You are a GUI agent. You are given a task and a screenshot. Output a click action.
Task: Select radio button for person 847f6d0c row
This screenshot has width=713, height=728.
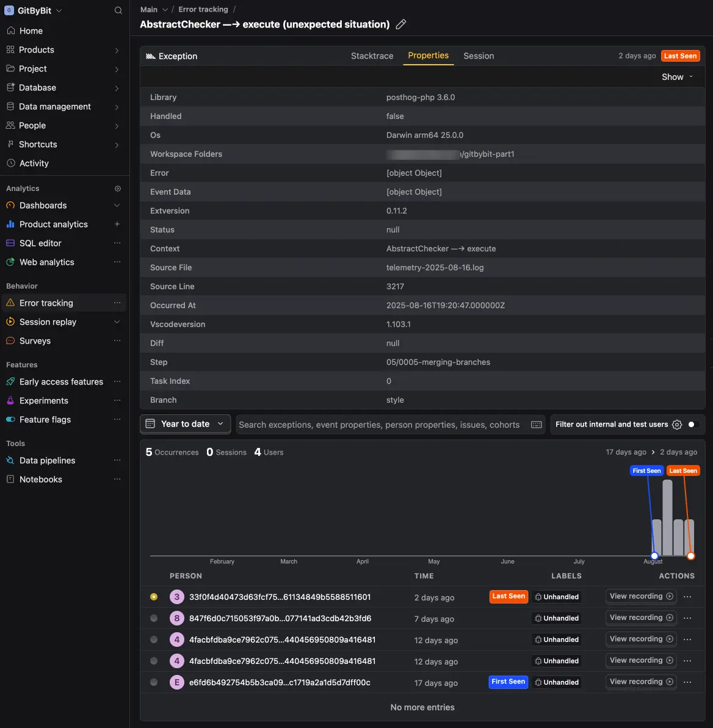(154, 618)
